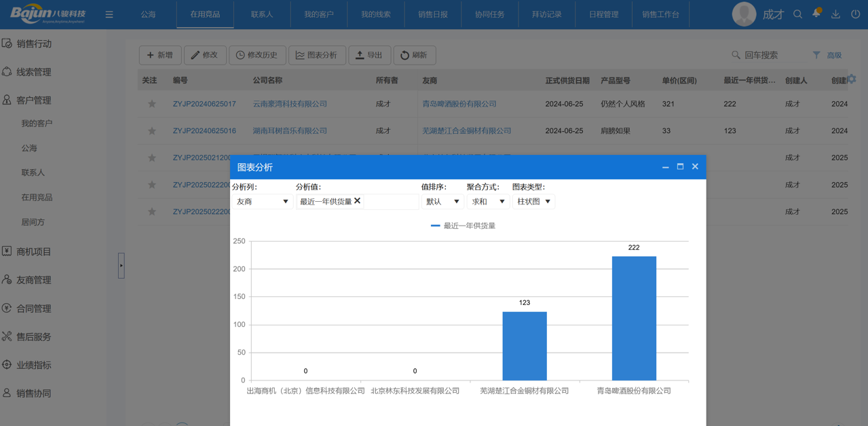Star the record ZYJP20240625017
Image resolution: width=868 pixels, height=426 pixels.
point(151,103)
